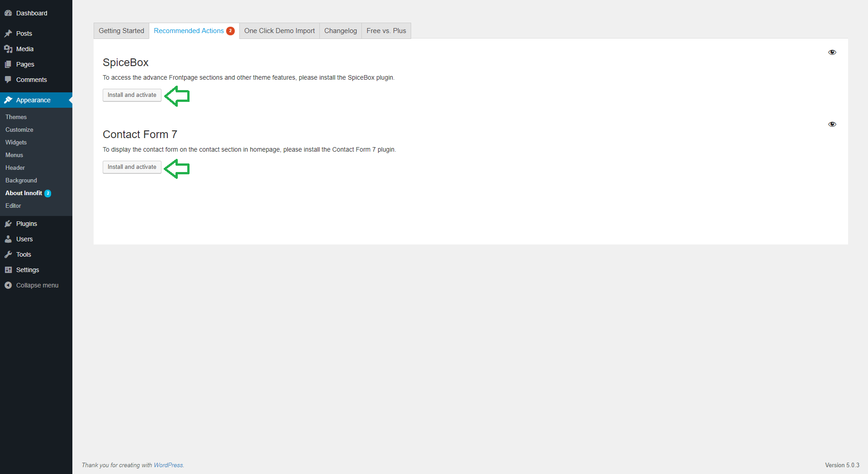Click the Contact Form 7 heading

pyautogui.click(x=140, y=134)
